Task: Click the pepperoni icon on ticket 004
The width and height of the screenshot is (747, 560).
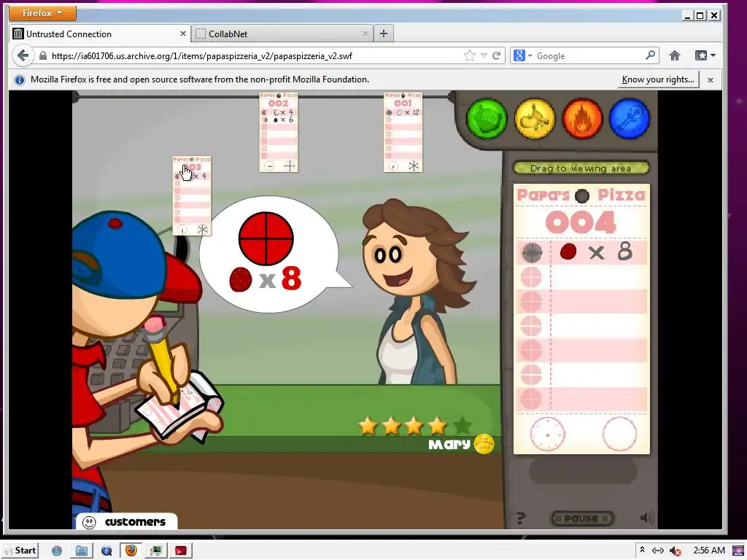Action: click(568, 252)
